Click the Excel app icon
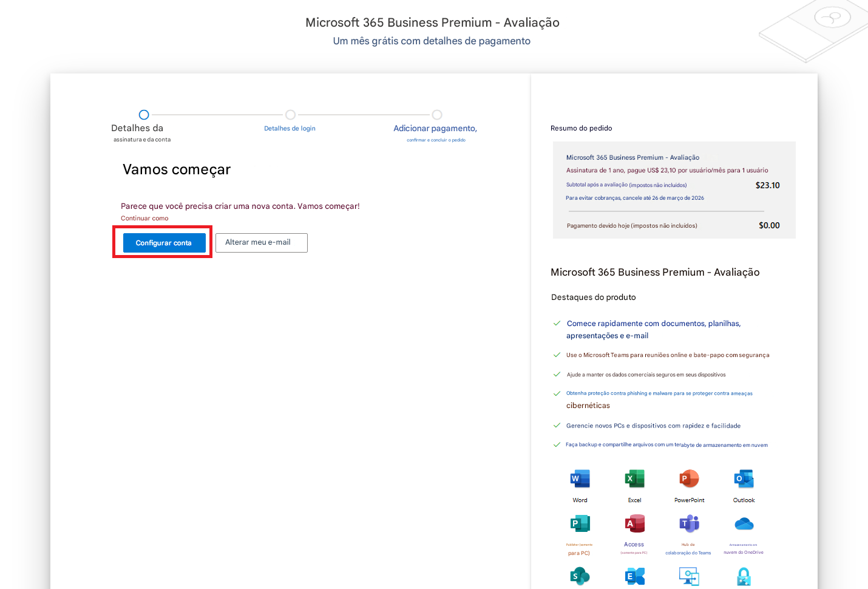This screenshot has height=589, width=868. [634, 479]
